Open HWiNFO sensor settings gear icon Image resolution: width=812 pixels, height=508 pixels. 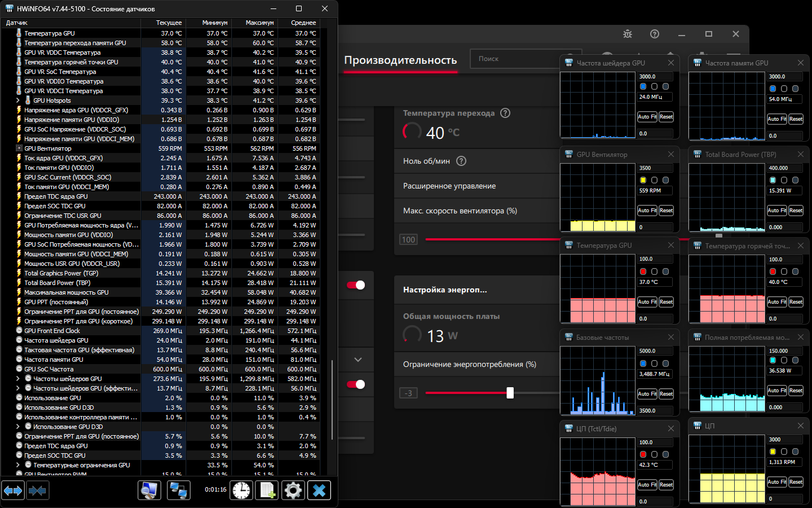[293, 491]
